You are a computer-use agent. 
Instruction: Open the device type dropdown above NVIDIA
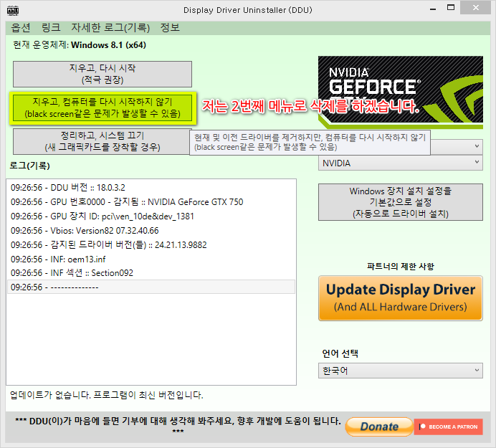pyautogui.click(x=457, y=147)
